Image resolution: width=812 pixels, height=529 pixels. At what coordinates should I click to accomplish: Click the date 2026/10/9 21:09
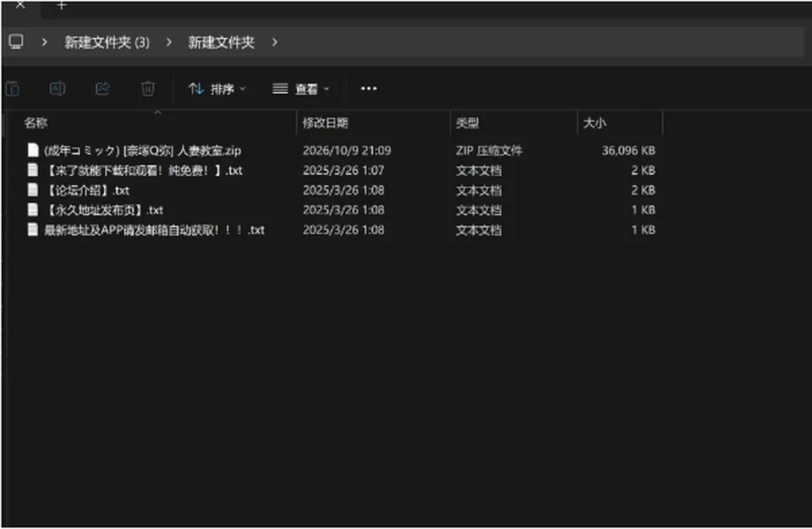(x=347, y=151)
